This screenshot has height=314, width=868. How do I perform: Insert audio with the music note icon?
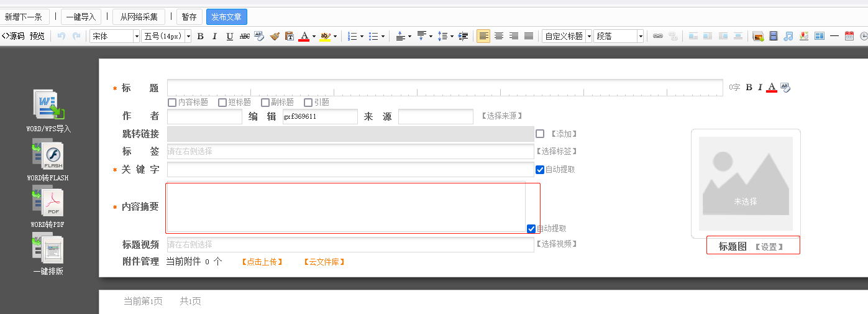point(788,37)
